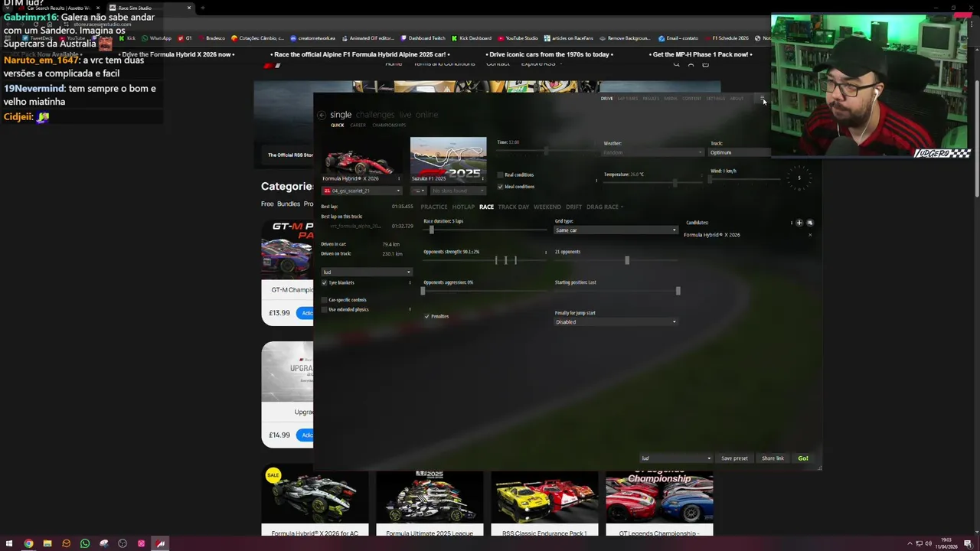This screenshot has width=980, height=551.
Task: Select the Suzuka F1 2025 track thumbnail
Action: point(448,159)
